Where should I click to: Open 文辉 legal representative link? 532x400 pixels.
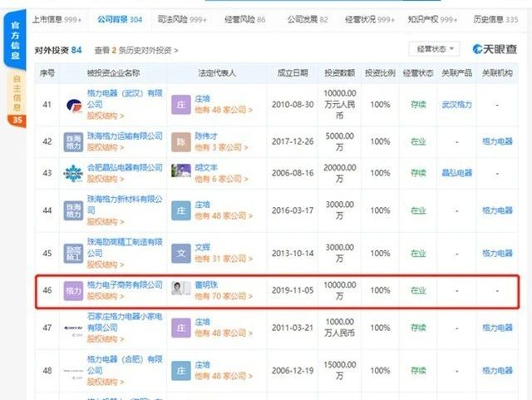tap(202, 247)
